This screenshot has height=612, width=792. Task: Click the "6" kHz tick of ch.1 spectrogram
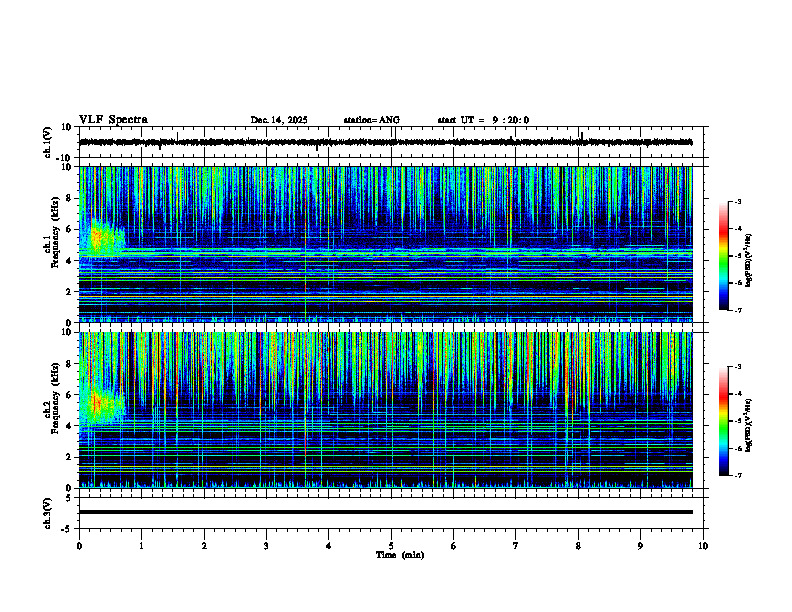[x=69, y=229]
